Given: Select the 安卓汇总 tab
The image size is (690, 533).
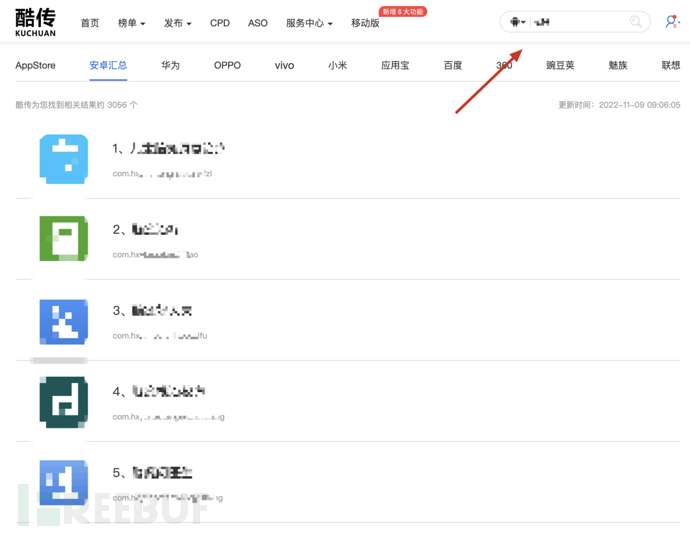Looking at the screenshot, I should 108,65.
